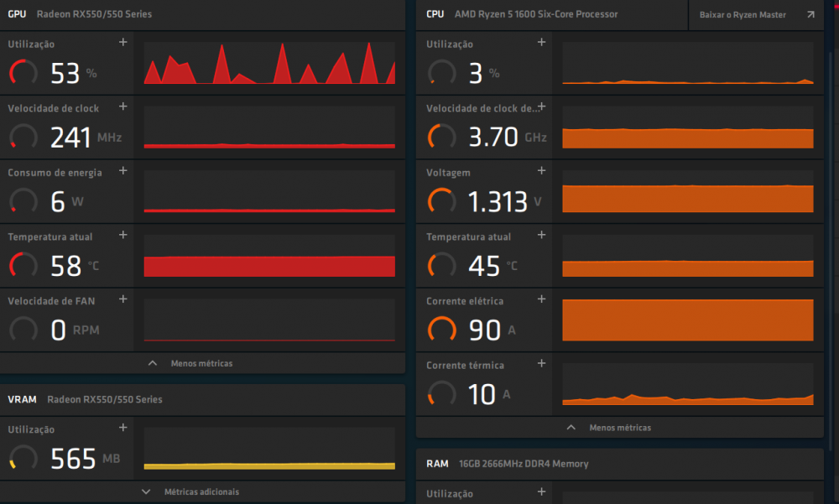Image resolution: width=839 pixels, height=504 pixels.
Task: Open Baixar o Ryzen Master link
Action: click(x=743, y=15)
